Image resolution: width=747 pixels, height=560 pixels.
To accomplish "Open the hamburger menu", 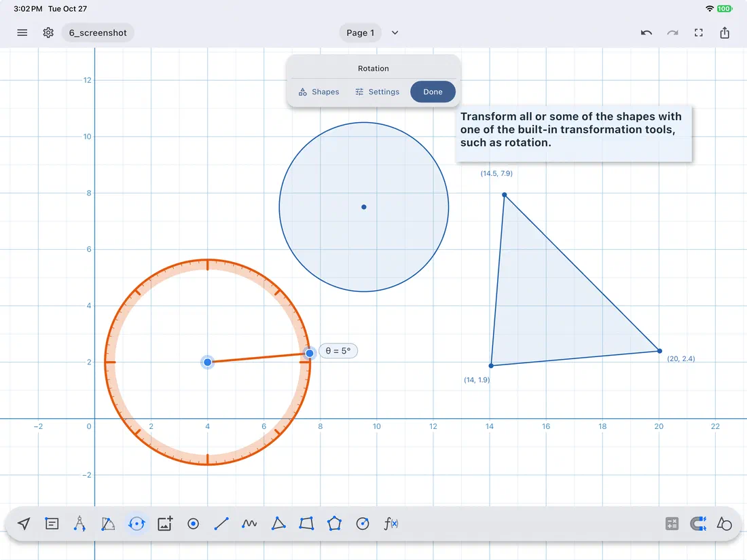I will 22,33.
